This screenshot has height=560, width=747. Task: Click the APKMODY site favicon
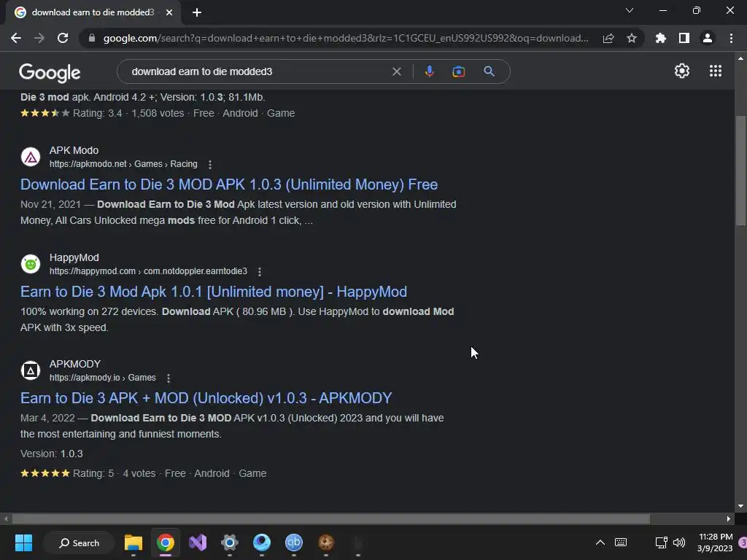click(31, 370)
